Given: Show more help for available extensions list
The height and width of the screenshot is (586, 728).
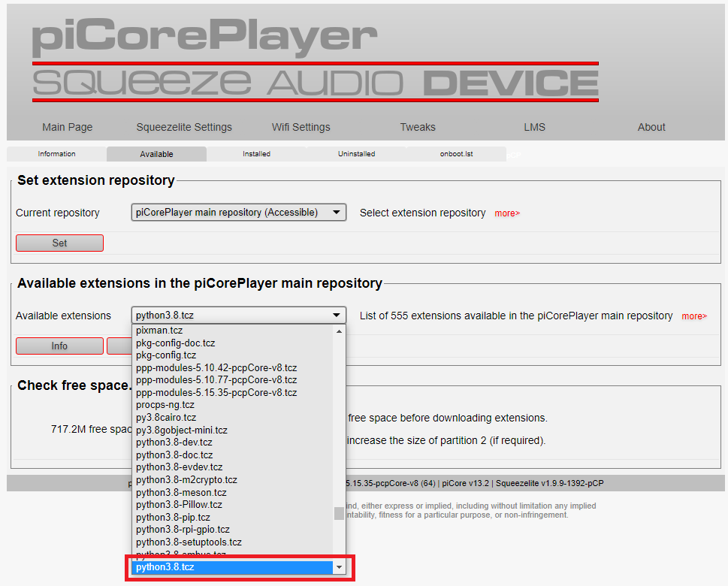Looking at the screenshot, I should click(694, 316).
